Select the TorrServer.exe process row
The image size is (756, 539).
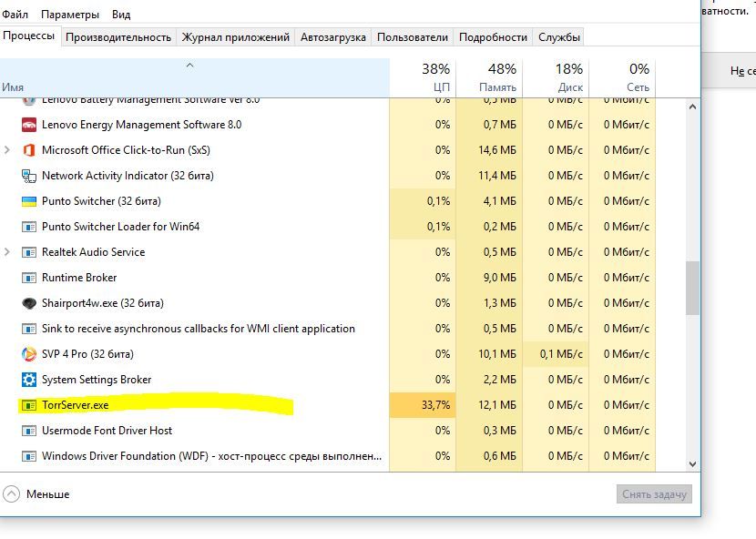tap(328, 405)
